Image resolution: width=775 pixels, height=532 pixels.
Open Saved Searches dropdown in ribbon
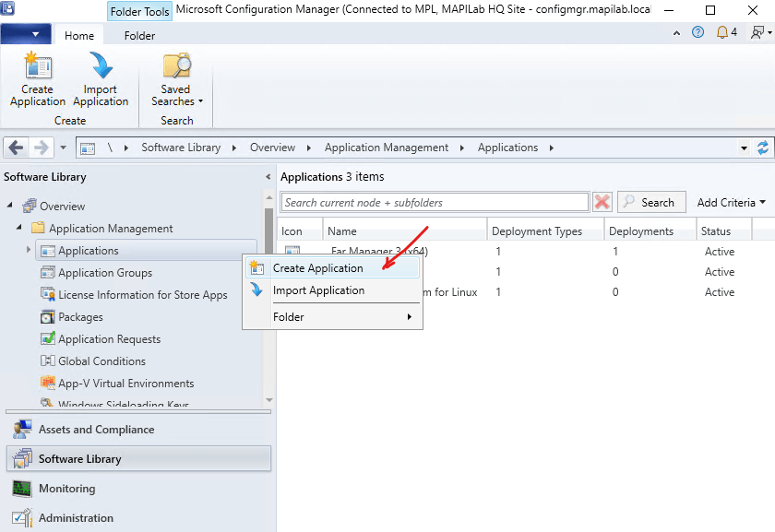click(176, 79)
